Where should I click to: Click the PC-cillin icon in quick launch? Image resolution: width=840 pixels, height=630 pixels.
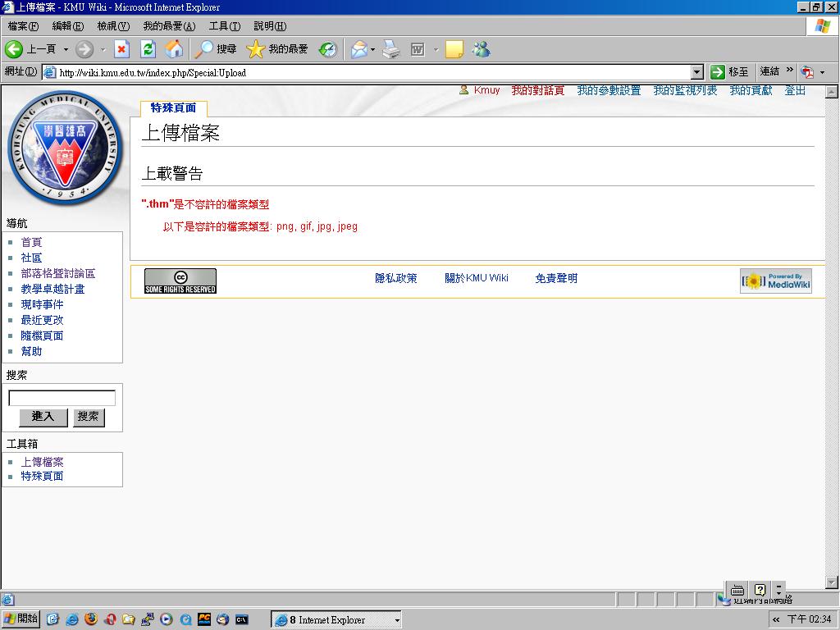(204, 619)
